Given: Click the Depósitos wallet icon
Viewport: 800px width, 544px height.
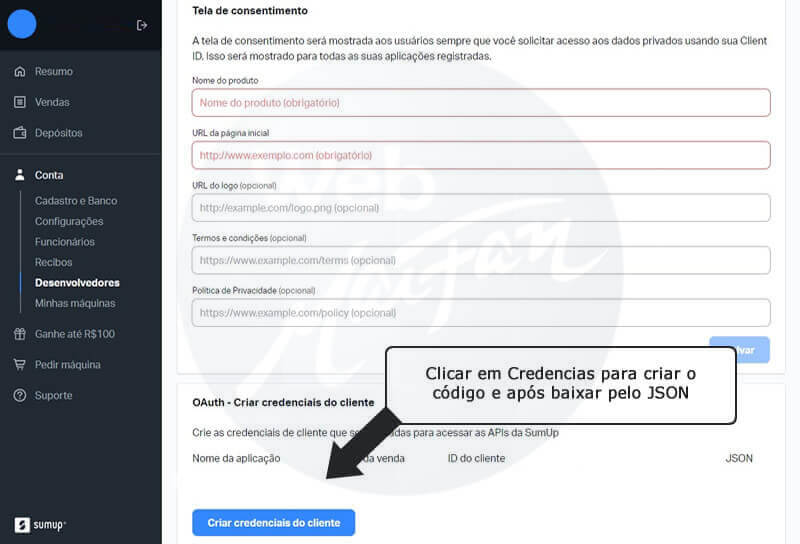Looking at the screenshot, I should coord(20,133).
